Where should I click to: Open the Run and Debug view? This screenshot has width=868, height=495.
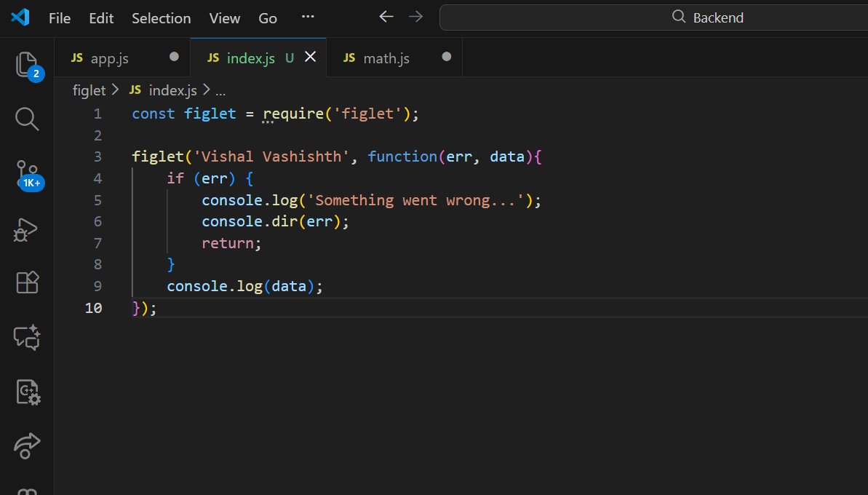point(26,228)
